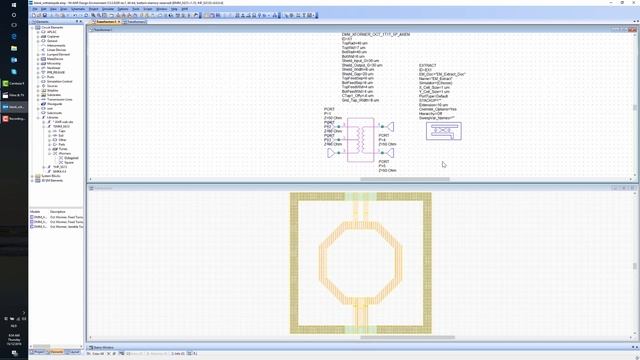Screen dimensions: 640x360
Task: Click the New Project toolbar icon
Action: click(x=34, y=15)
